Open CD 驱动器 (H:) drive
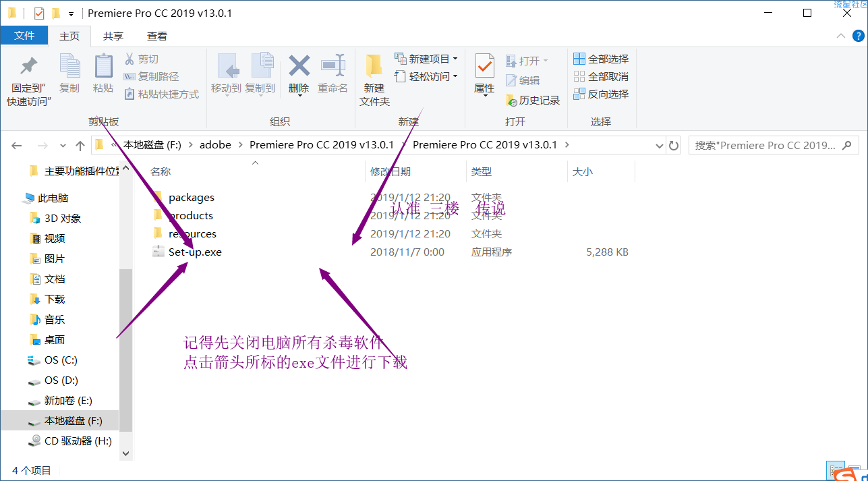This screenshot has width=868, height=481. 70,441
